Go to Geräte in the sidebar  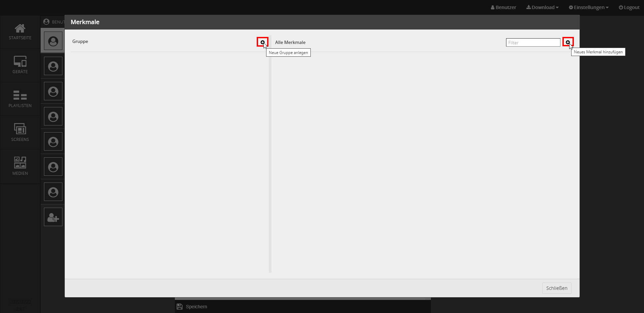coord(20,65)
